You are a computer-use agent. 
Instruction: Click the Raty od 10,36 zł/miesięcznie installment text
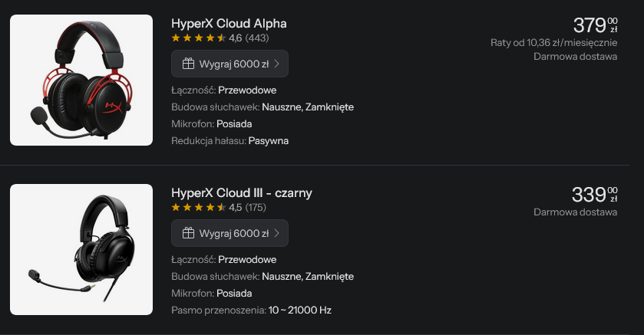(x=553, y=42)
